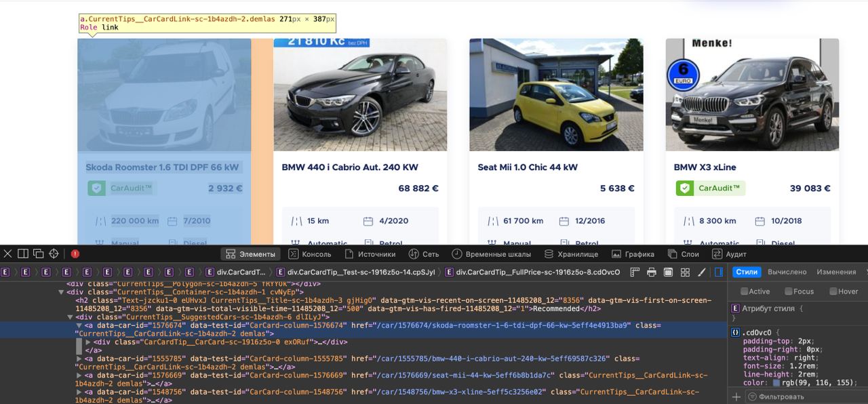Click the detach inspector window icon
The image size is (868, 404).
(x=38, y=254)
